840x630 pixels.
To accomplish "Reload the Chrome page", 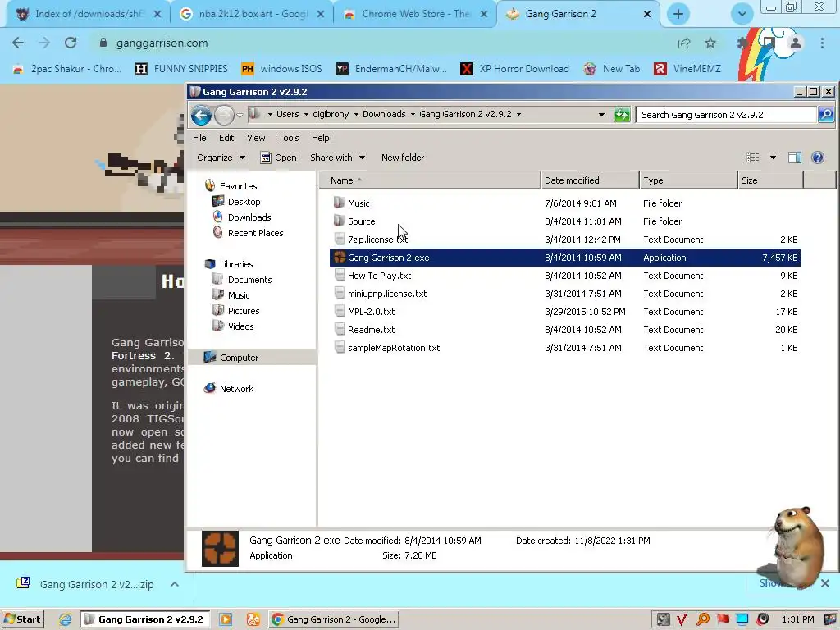I will coord(71,43).
